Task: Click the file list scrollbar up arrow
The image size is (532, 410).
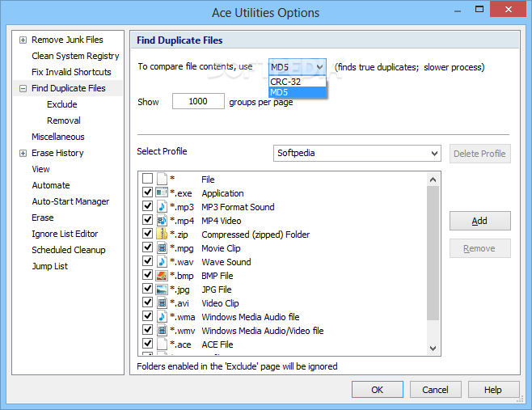Action: pos(433,180)
